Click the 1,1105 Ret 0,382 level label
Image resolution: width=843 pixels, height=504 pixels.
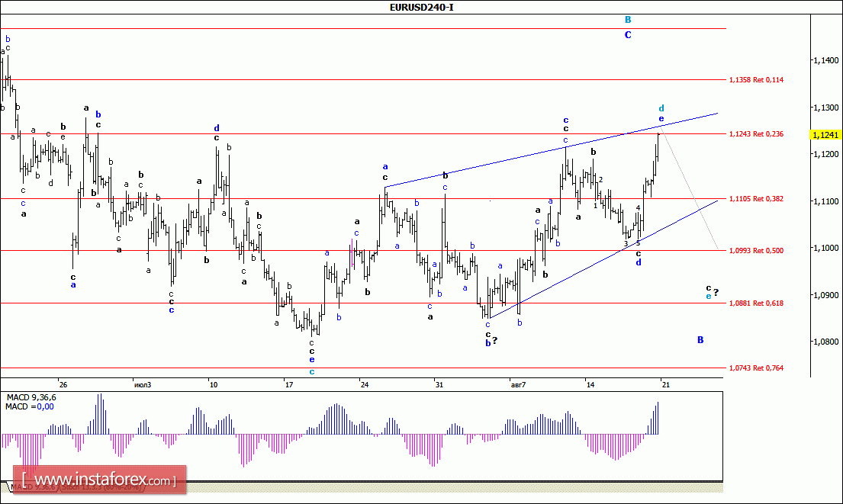point(756,199)
